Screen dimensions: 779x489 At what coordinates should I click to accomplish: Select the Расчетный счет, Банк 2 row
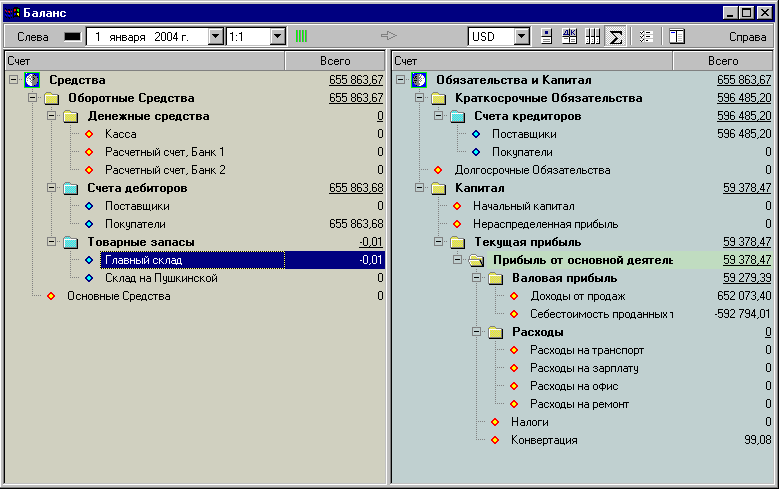pos(165,170)
